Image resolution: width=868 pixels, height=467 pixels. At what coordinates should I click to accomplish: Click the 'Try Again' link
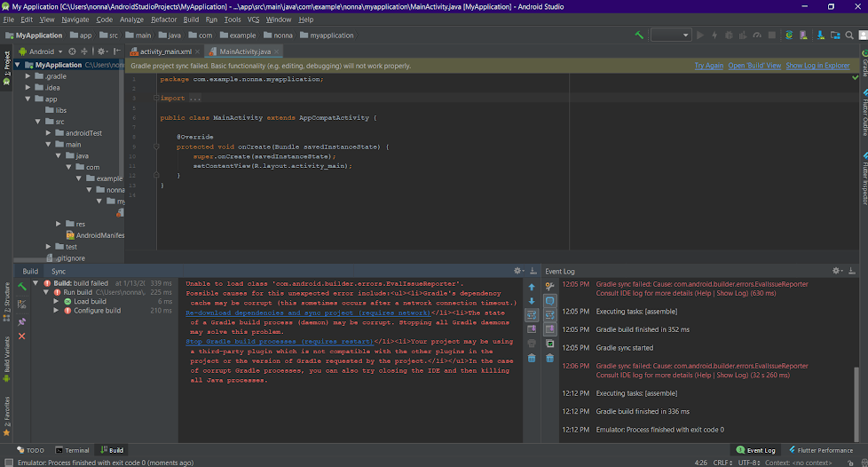[708, 66]
